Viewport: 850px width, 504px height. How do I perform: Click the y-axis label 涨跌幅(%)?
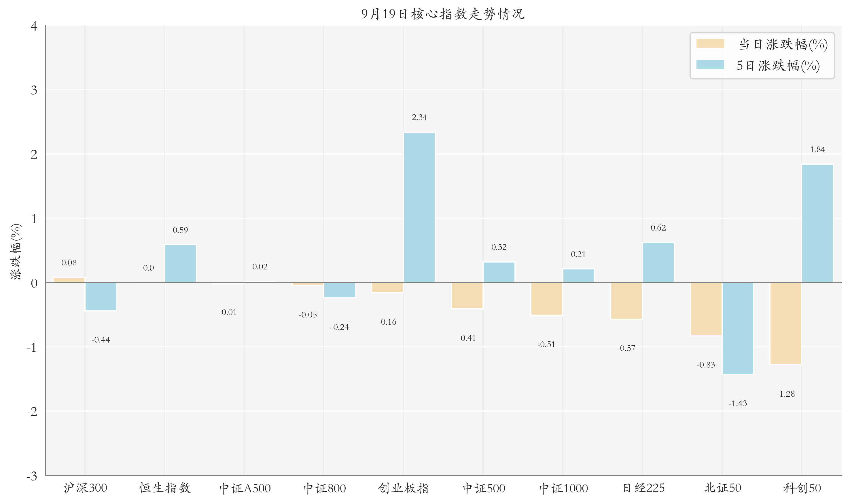point(16,252)
